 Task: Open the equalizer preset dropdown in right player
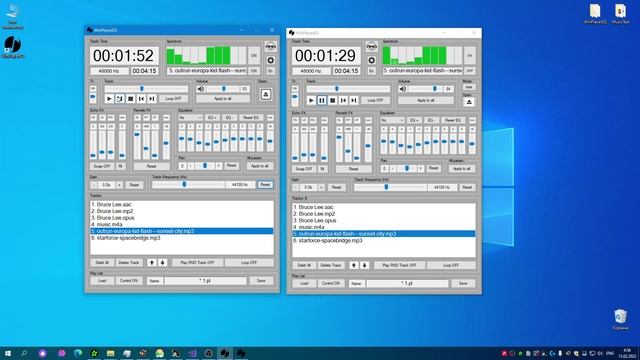click(x=393, y=120)
